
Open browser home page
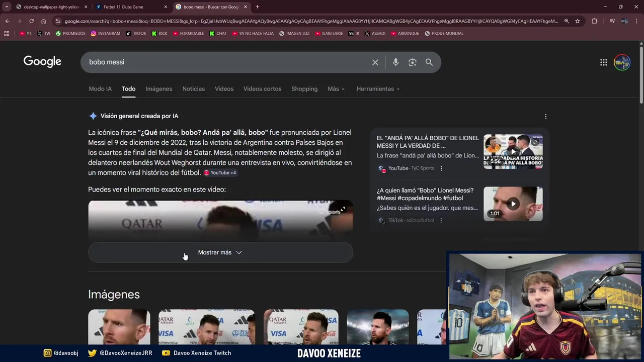tap(44, 21)
